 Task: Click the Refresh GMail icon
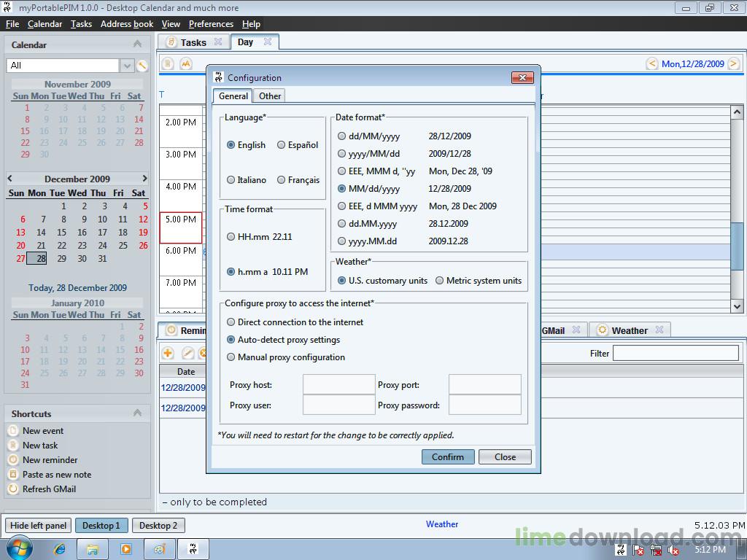(13, 489)
